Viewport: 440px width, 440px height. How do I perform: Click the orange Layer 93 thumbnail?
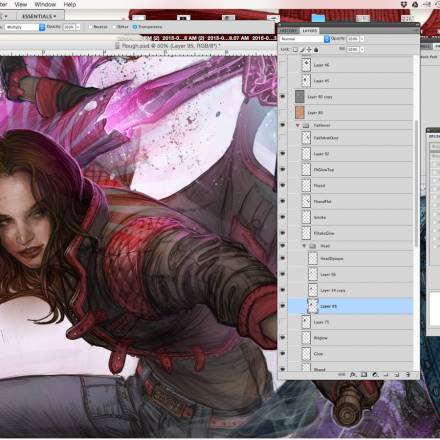[300, 112]
